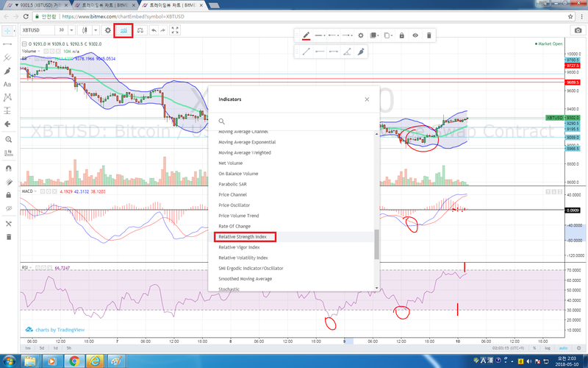Toggle log scale button
588x368 pixels.
point(548,348)
